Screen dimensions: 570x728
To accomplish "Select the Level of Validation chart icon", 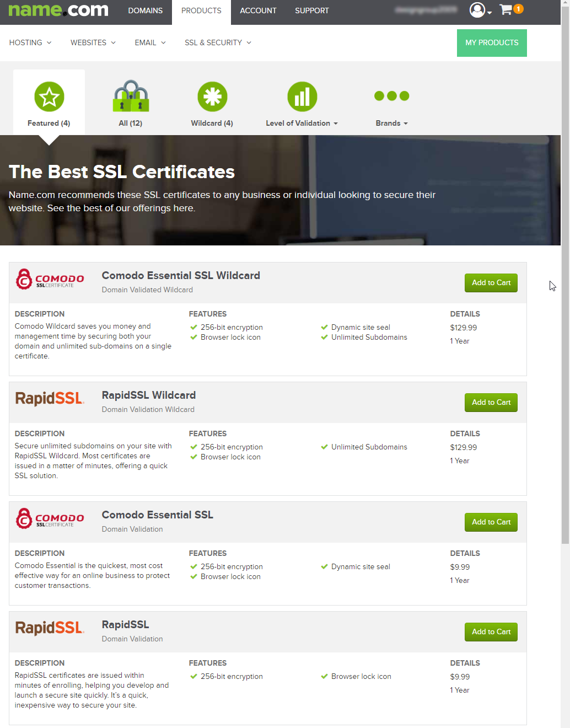I will 302,97.
